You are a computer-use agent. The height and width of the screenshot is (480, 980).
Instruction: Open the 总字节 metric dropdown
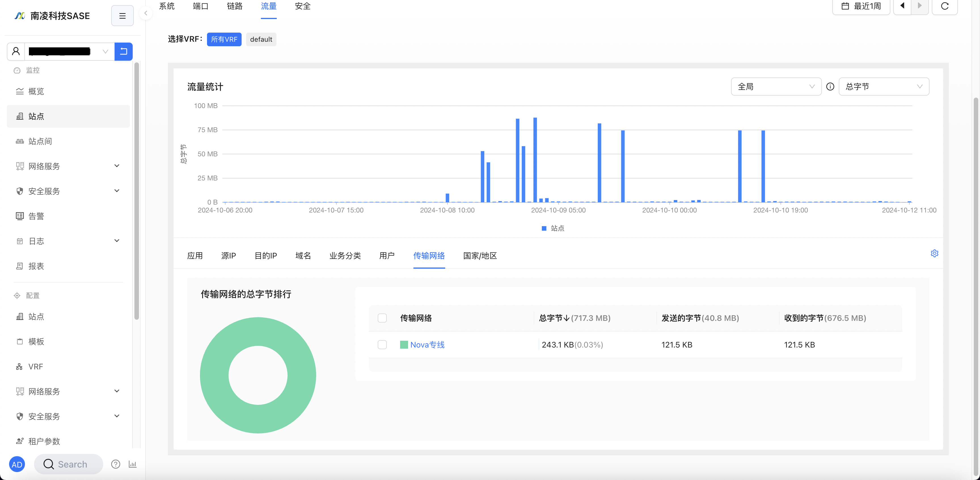(884, 87)
